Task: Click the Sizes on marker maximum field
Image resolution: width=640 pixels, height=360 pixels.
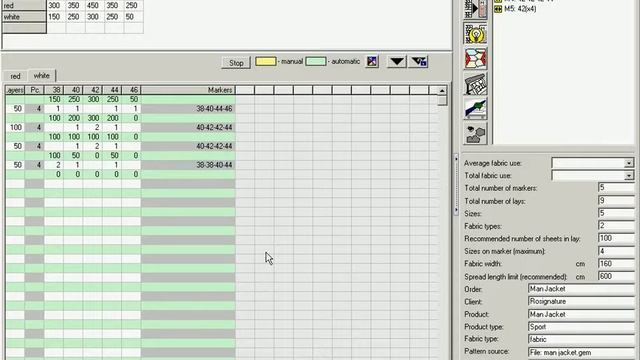Action: pyautogui.click(x=616, y=251)
